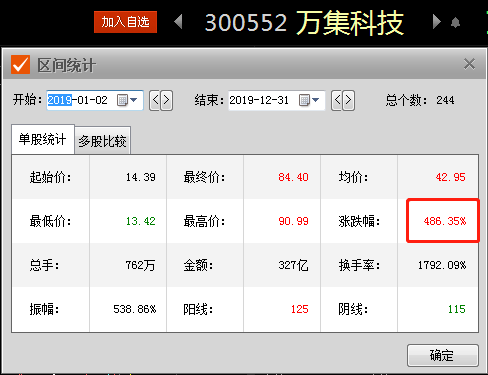Viewport: 488px width, 375px height.
Task: Click the stock title 300552 万集科技
Action: click(304, 23)
